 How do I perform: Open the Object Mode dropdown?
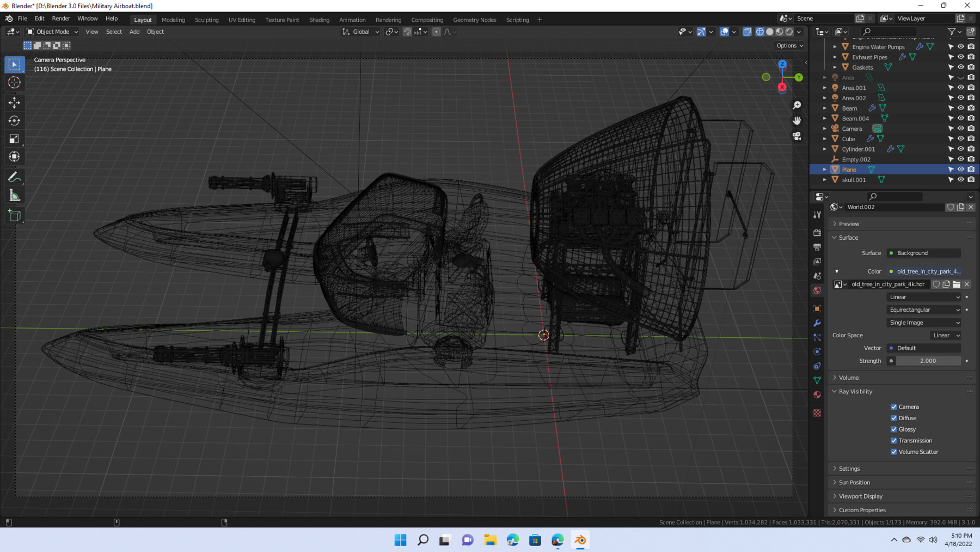(x=52, y=32)
